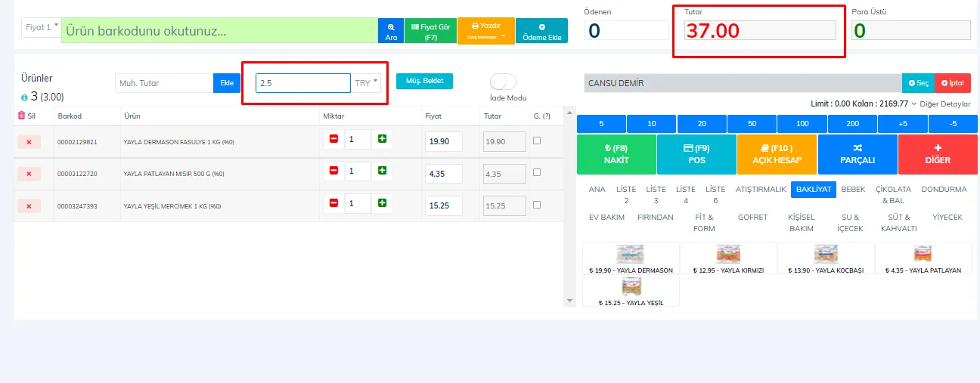This screenshot has width=980, height=383.
Task: Open DİĞER payment options
Action: click(938, 155)
